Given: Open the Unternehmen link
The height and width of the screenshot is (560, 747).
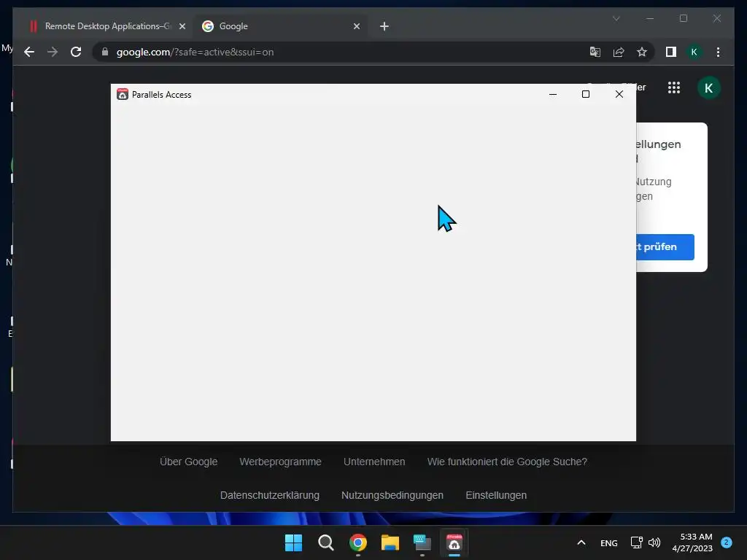Looking at the screenshot, I should pyautogui.click(x=374, y=462).
